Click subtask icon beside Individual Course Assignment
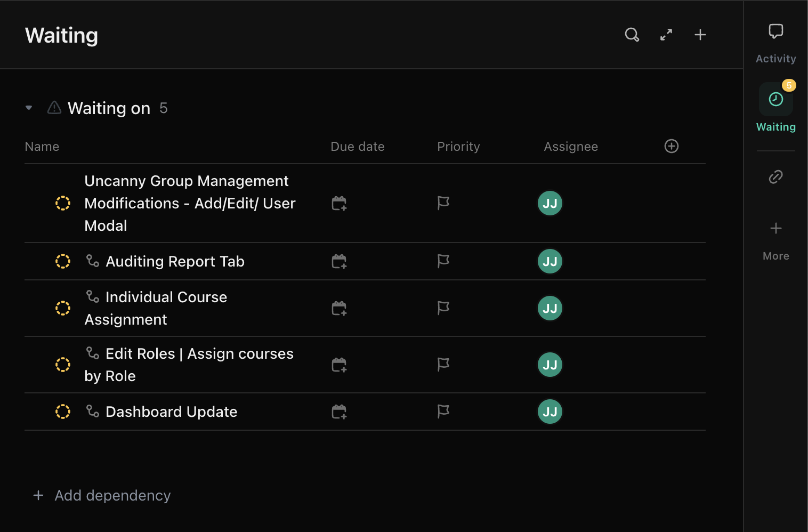The width and height of the screenshot is (808, 532). 93,296
